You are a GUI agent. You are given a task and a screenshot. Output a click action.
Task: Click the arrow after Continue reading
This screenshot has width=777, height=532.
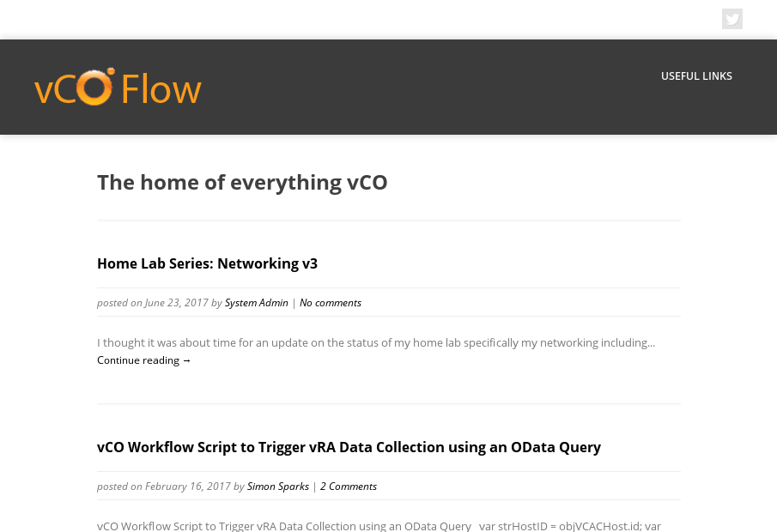pos(187,360)
